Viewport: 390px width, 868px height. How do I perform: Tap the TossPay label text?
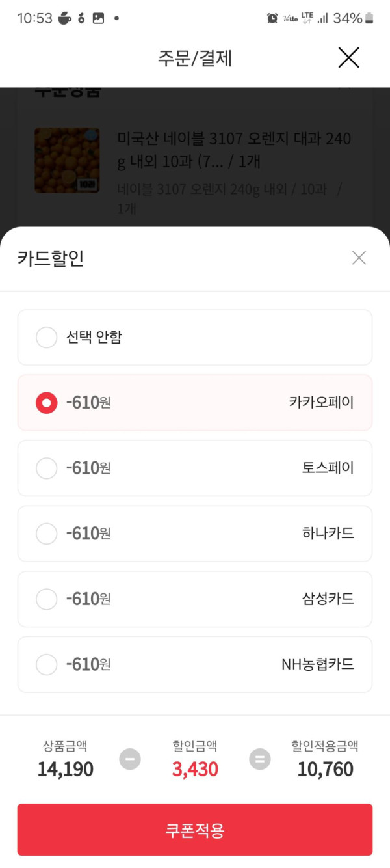click(x=328, y=468)
